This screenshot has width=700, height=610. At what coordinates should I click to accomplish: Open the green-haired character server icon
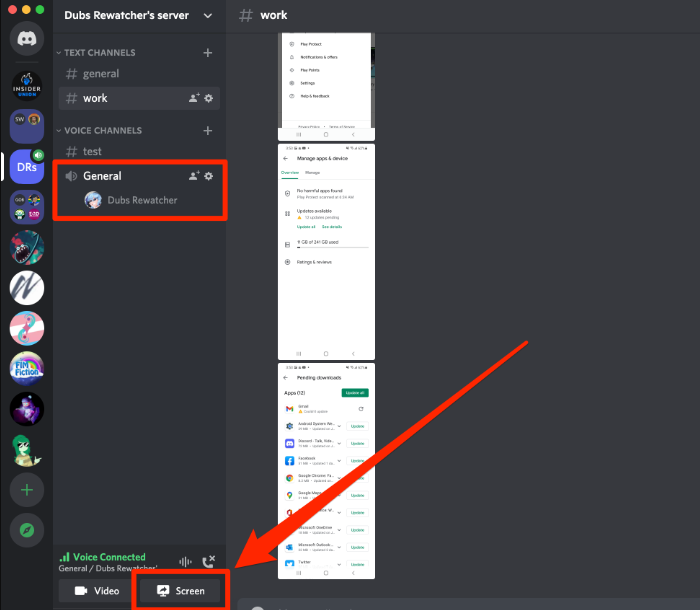27,450
